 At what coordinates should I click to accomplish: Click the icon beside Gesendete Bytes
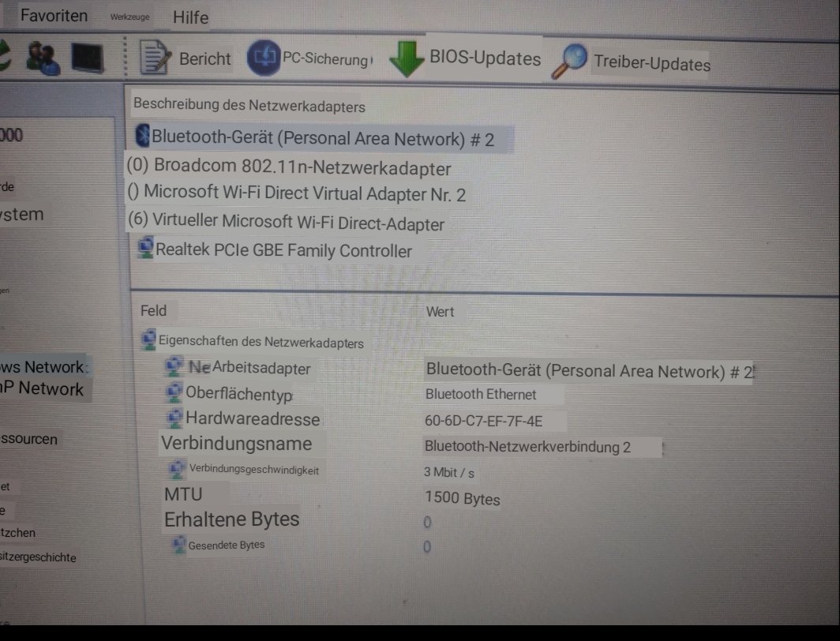click(x=179, y=545)
